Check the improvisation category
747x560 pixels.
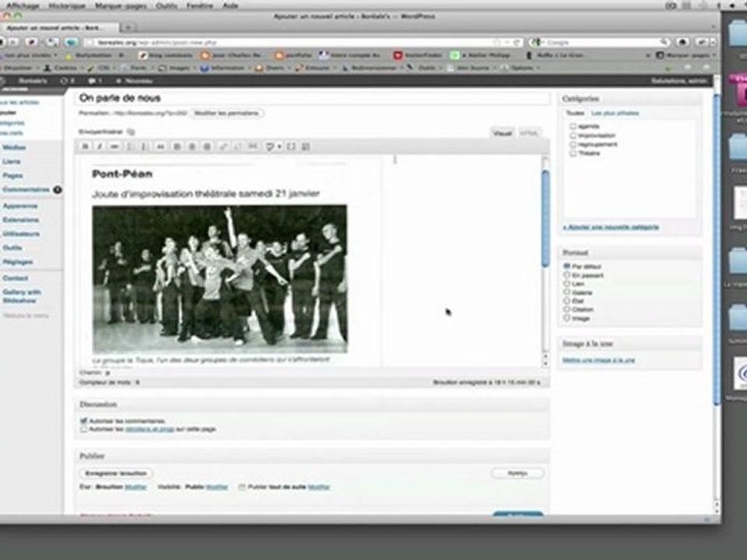tap(573, 135)
